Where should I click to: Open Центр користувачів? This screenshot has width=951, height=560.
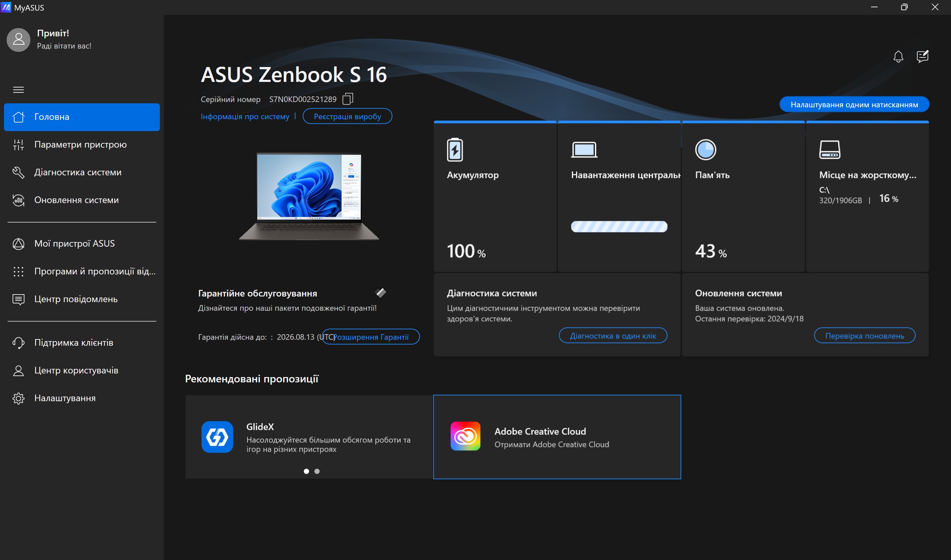click(x=82, y=370)
